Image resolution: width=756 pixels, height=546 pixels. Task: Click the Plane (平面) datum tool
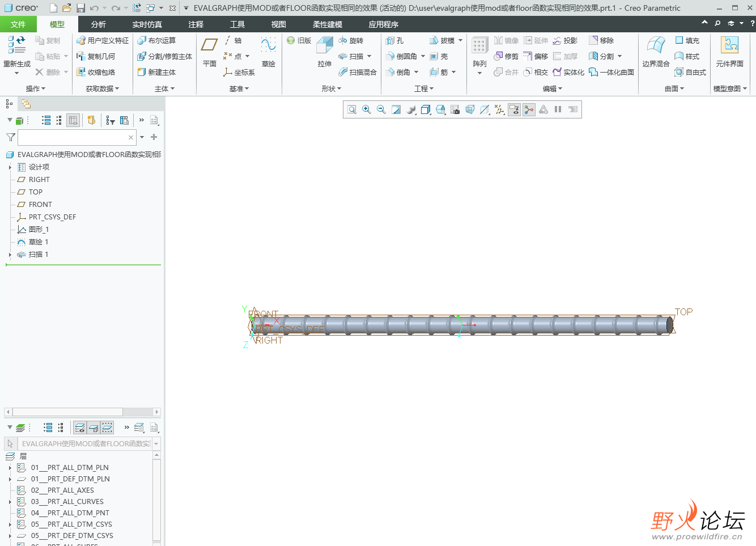point(210,52)
